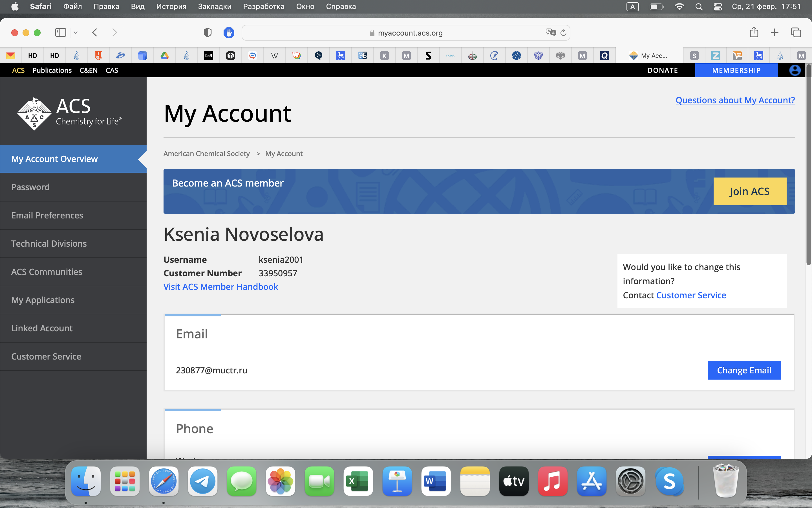Click the page vertical scrollbar
The image size is (812, 508).
[x=808, y=165]
